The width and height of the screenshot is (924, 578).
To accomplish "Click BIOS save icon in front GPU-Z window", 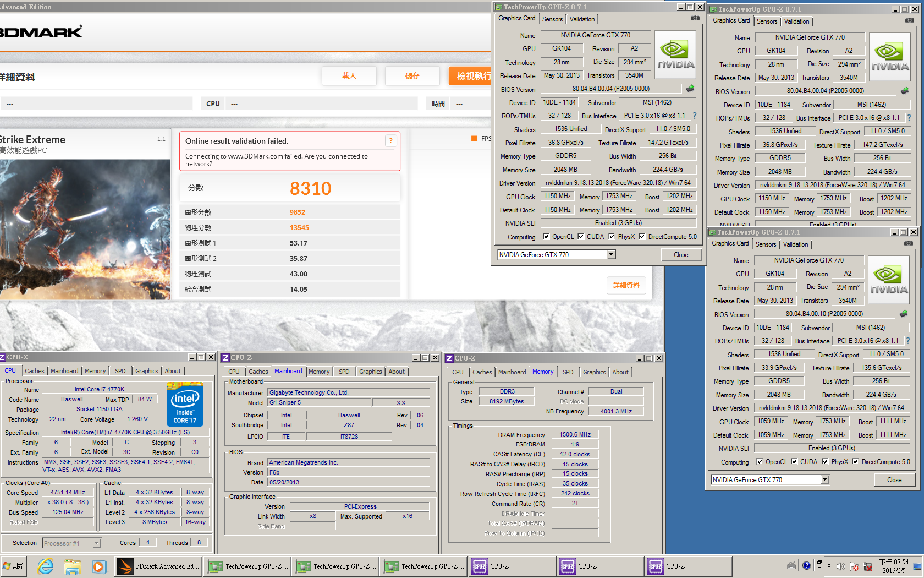I will 690,88.
